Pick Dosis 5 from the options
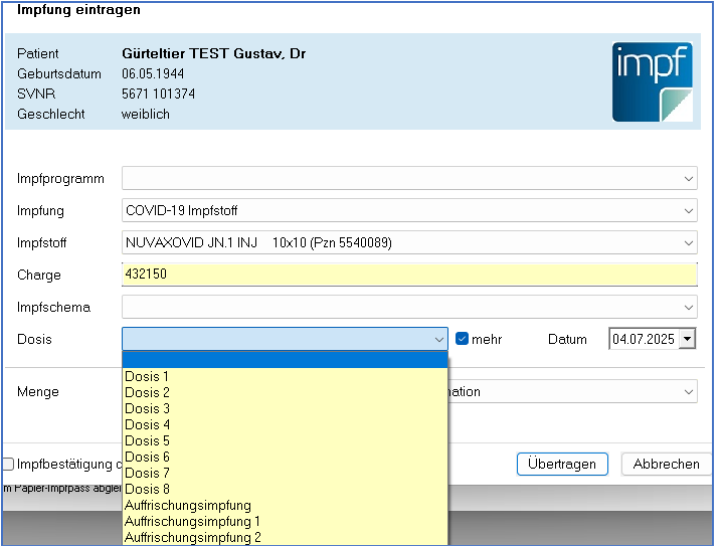 pos(147,441)
